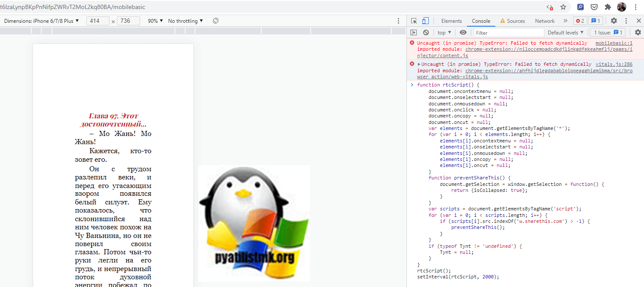Open the vitals.js:286 source link
The width and height of the screenshot is (644, 287).
click(614, 64)
